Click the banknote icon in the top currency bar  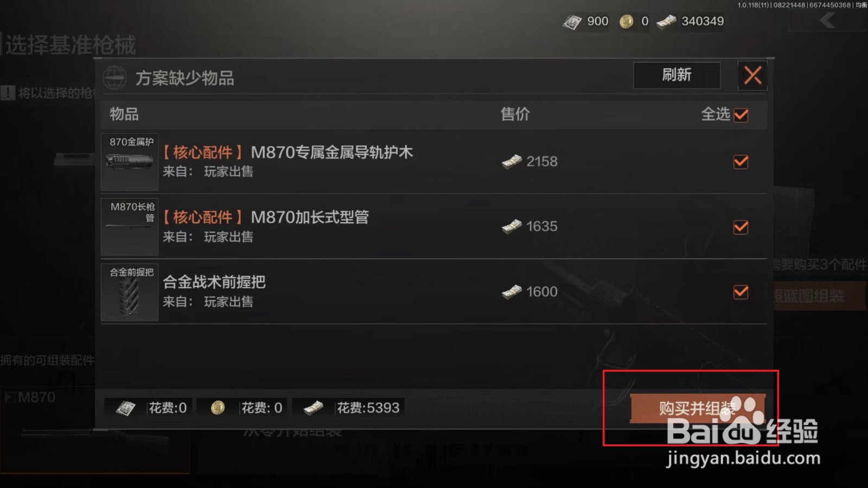point(572,22)
